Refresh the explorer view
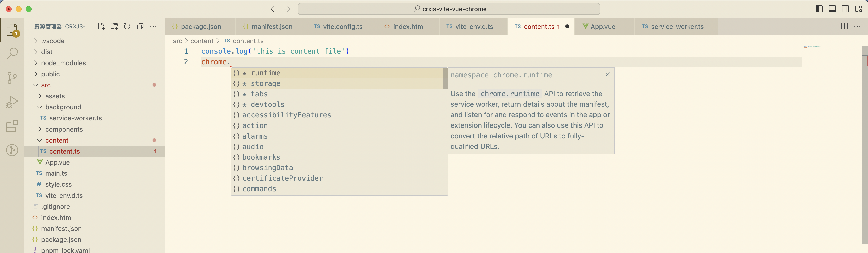The image size is (868, 253). [x=127, y=26]
